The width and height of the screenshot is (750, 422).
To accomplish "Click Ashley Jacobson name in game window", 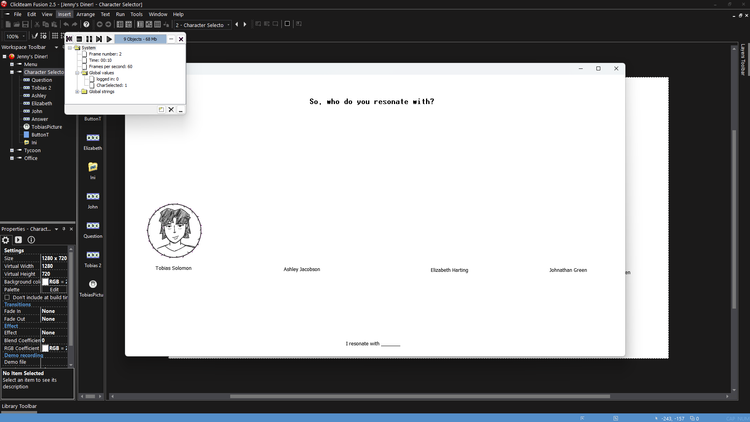I will coord(302,269).
